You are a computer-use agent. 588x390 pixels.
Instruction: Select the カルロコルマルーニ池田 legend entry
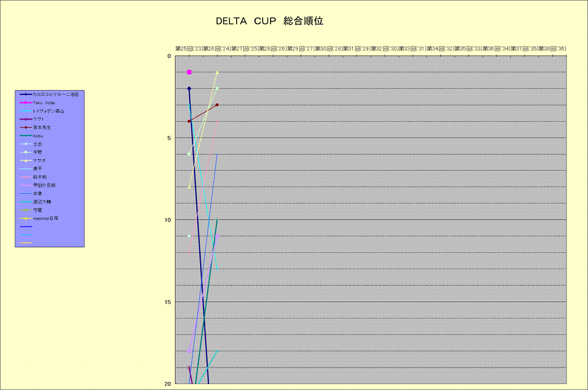pos(49,94)
